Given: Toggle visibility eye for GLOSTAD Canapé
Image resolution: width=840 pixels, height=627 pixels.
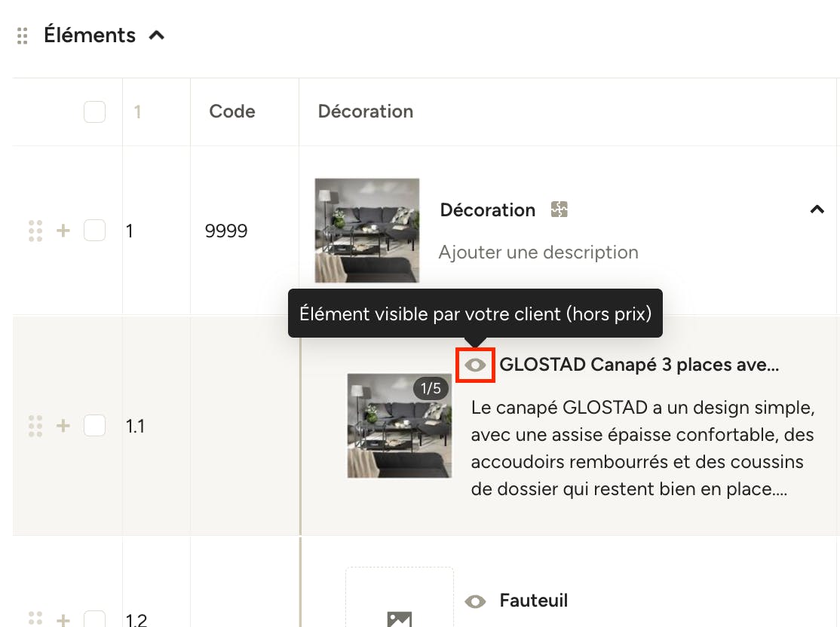Looking at the screenshot, I should (475, 365).
